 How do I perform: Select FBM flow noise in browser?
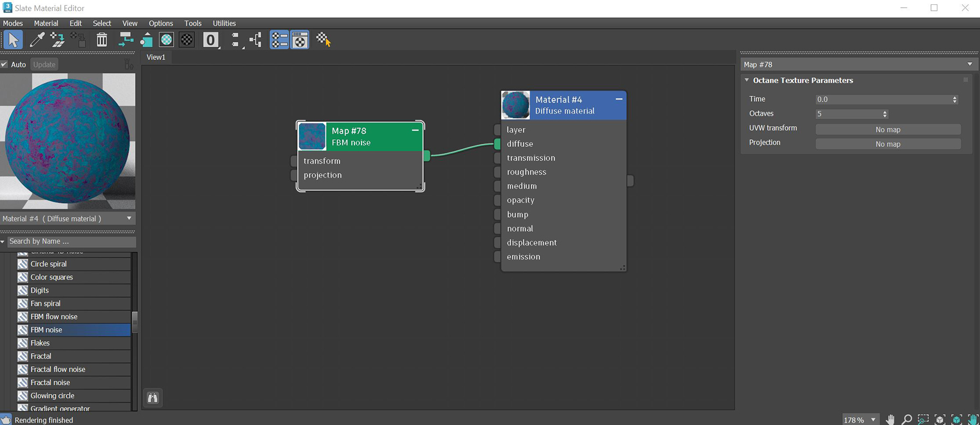pyautogui.click(x=73, y=317)
